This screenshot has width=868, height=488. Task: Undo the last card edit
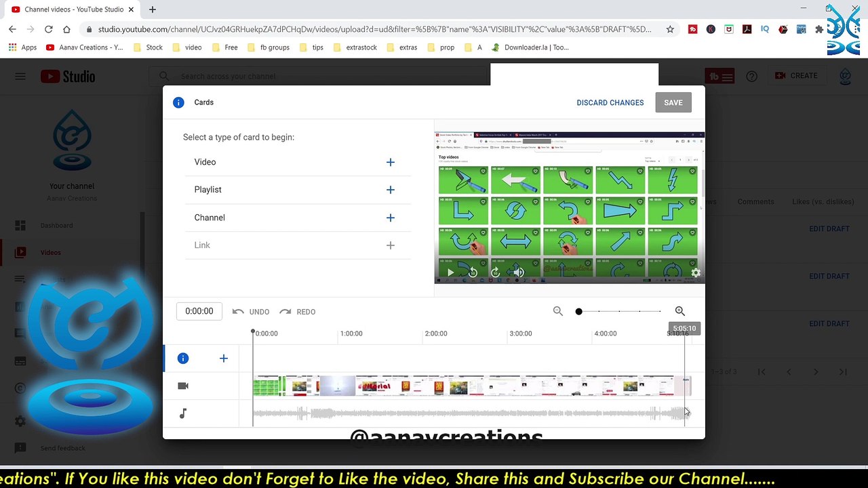coord(251,312)
